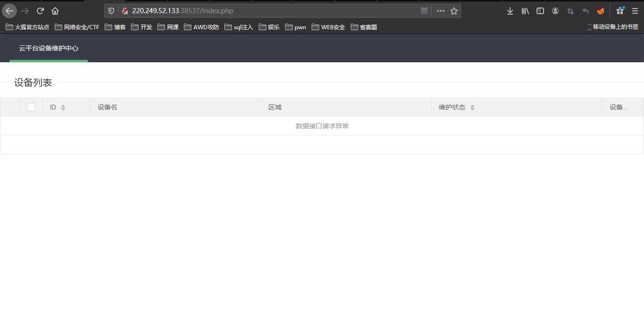This screenshot has width=644, height=327.
Task: Open 网课 bookmark folder
Action: pyautogui.click(x=168, y=27)
